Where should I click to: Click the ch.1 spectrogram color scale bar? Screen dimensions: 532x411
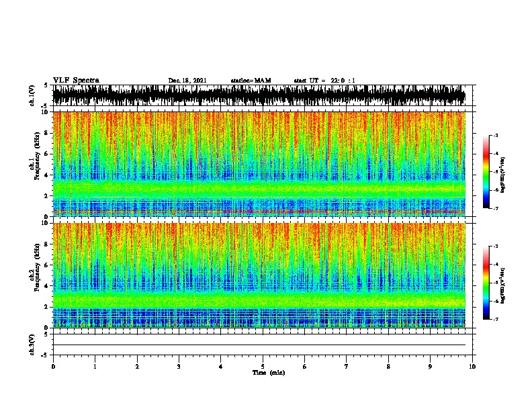[486, 172]
